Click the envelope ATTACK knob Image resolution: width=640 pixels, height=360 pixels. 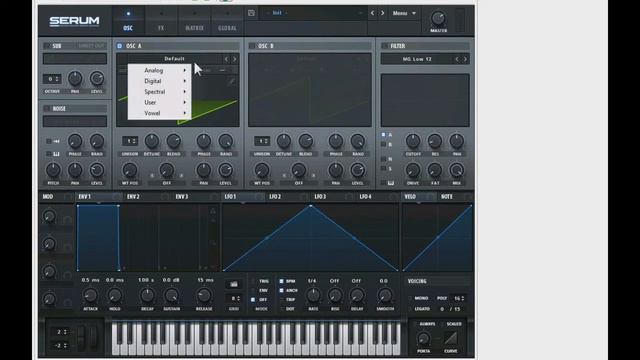click(x=91, y=296)
